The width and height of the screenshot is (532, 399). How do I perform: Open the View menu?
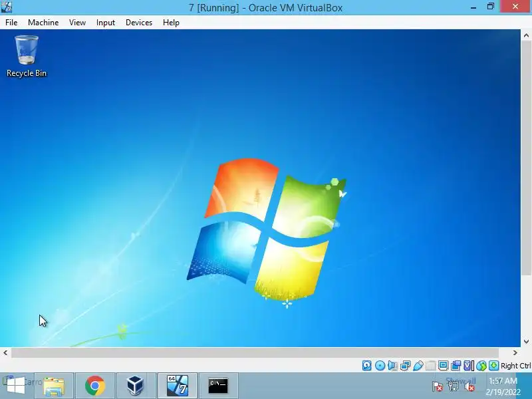coord(77,23)
